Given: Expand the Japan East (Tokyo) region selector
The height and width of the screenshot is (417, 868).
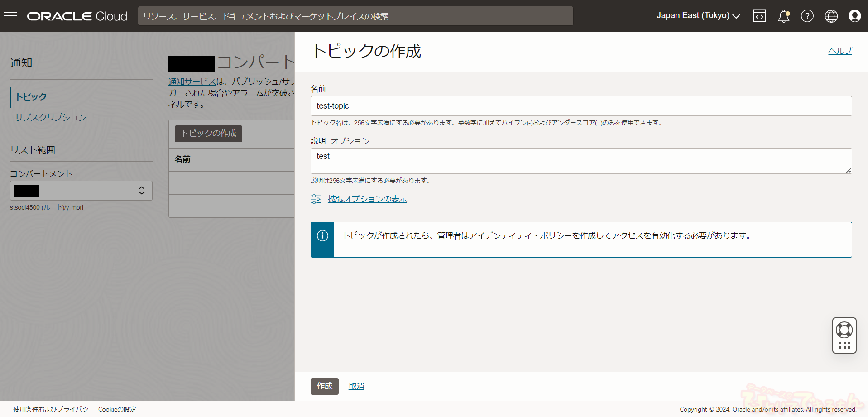Looking at the screenshot, I should [x=698, y=16].
